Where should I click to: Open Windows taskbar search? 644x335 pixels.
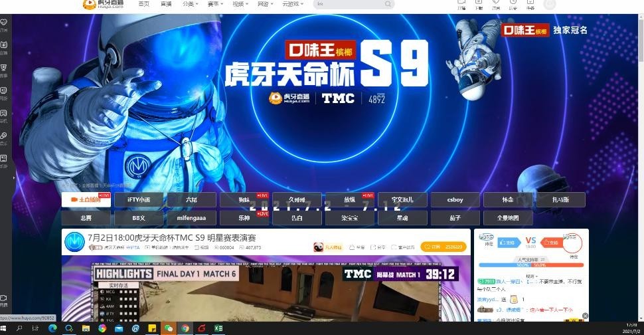click(x=19, y=328)
